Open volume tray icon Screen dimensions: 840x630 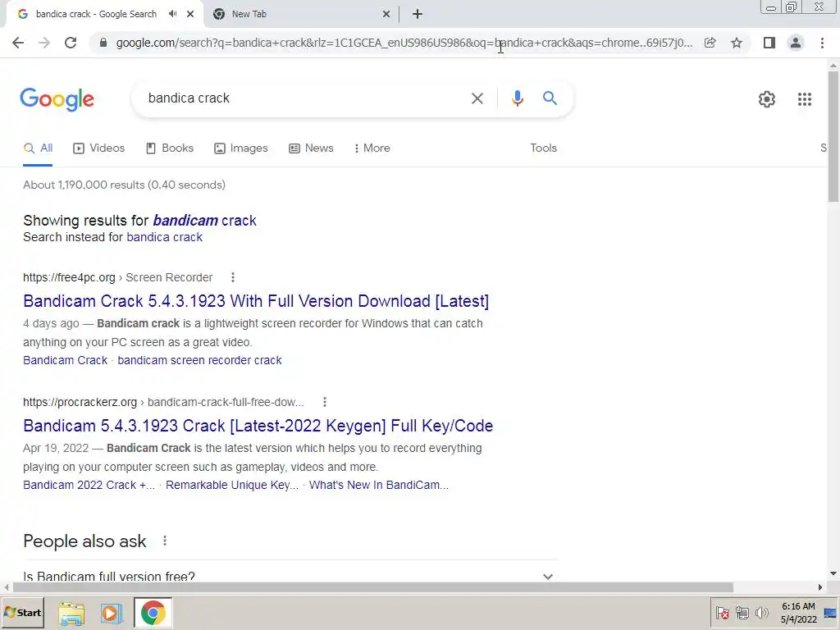[x=761, y=613]
